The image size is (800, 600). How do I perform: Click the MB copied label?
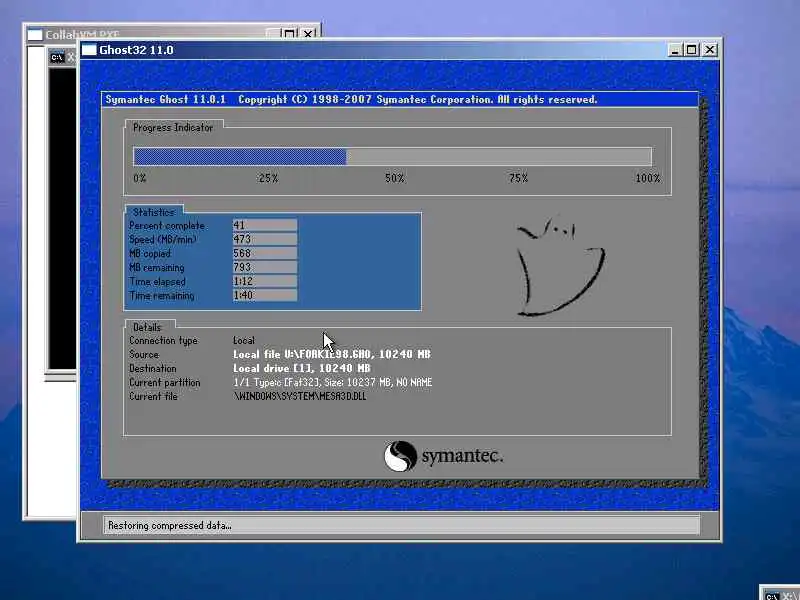click(149, 254)
